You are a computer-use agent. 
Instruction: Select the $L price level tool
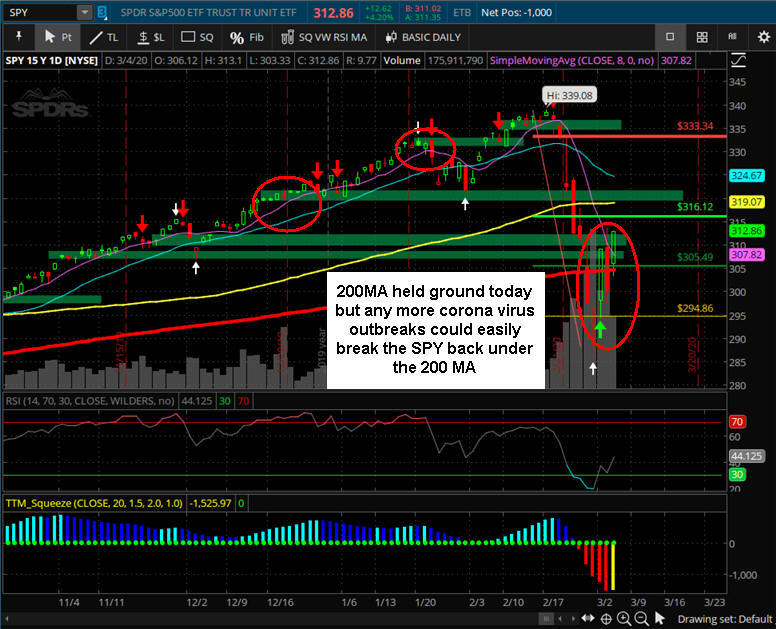click(151, 37)
